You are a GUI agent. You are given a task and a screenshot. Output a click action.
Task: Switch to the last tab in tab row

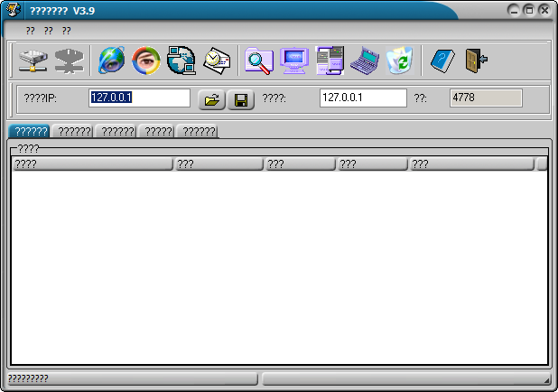click(197, 132)
